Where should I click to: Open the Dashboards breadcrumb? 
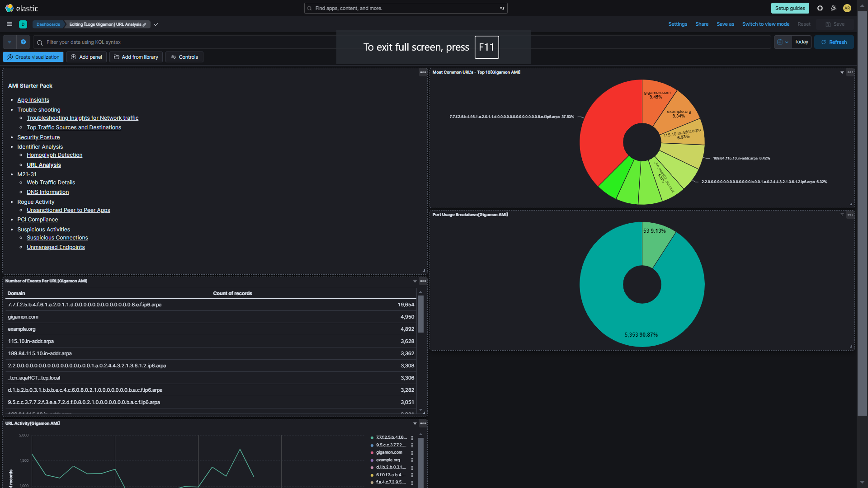tap(48, 24)
